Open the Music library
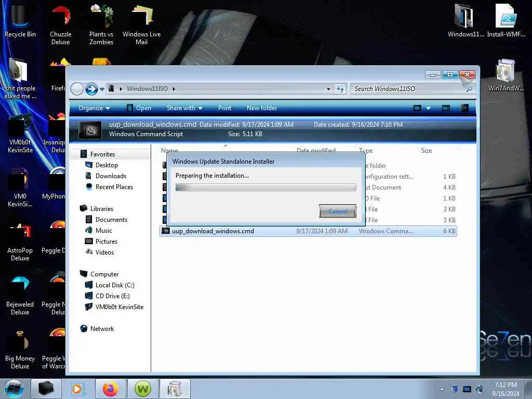 pyautogui.click(x=104, y=230)
